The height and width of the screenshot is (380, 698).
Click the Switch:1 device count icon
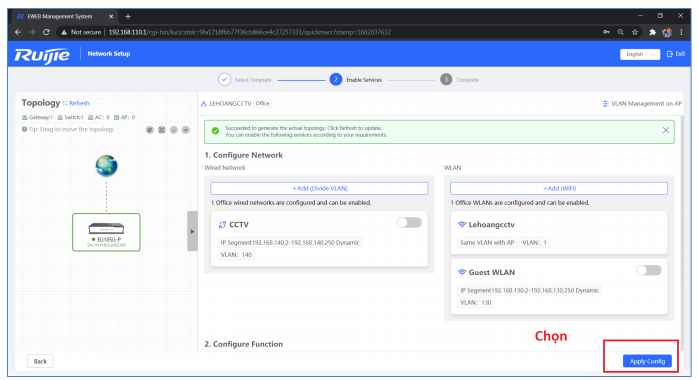60,117
